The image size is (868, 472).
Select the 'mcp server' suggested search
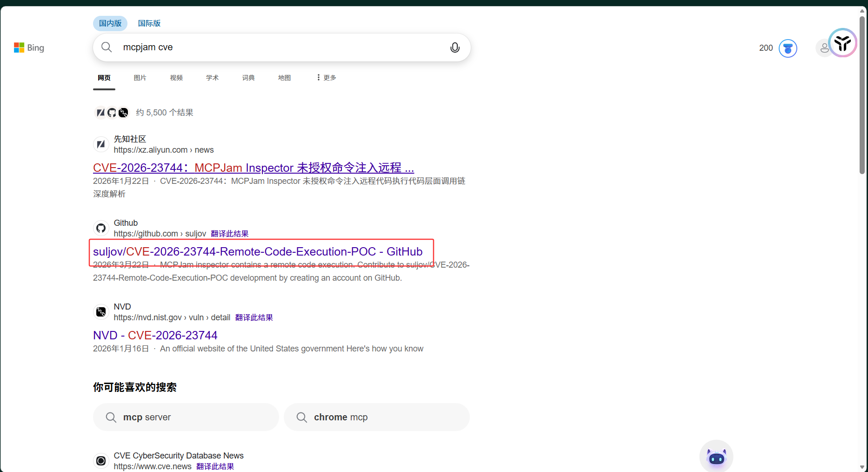186,417
